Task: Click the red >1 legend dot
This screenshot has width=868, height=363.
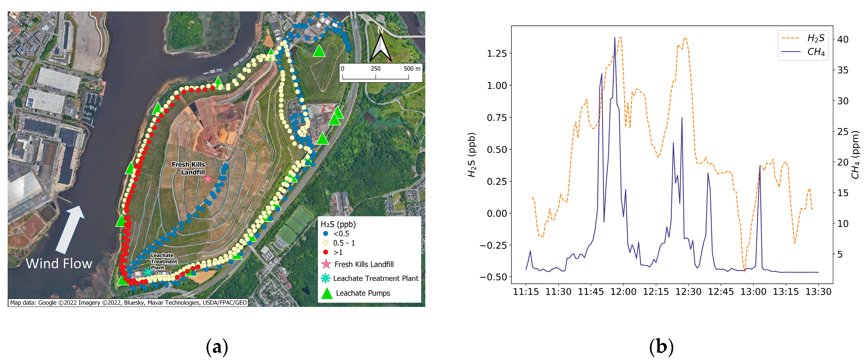Action: 326,252
